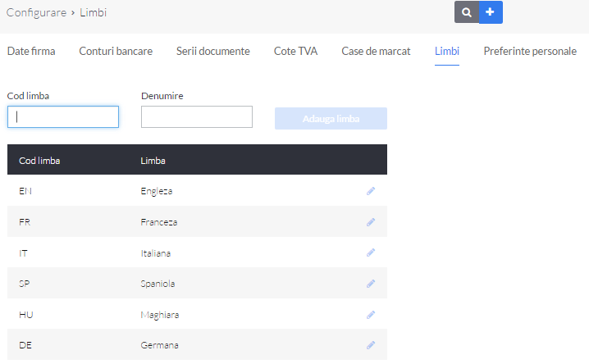Focus the Cod limba input field
Screen dimensions: 589x364
(63, 116)
